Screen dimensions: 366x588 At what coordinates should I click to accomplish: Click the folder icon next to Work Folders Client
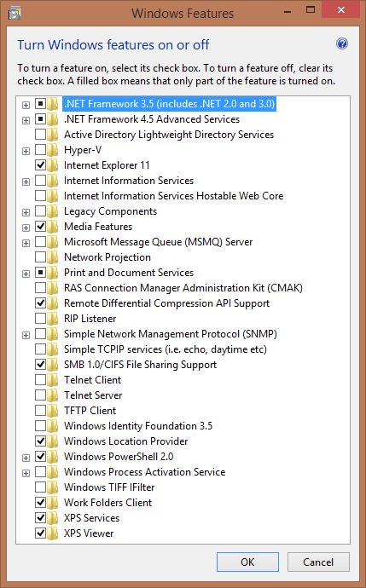click(x=53, y=503)
